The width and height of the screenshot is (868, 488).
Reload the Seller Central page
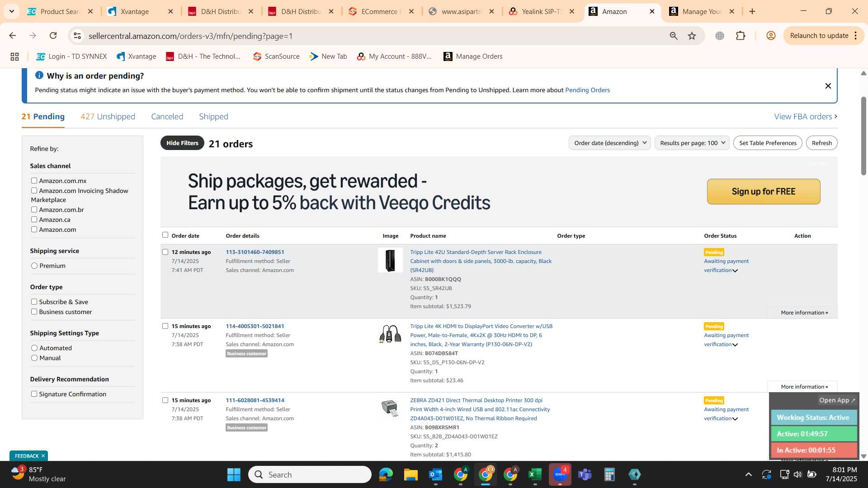[x=53, y=36]
